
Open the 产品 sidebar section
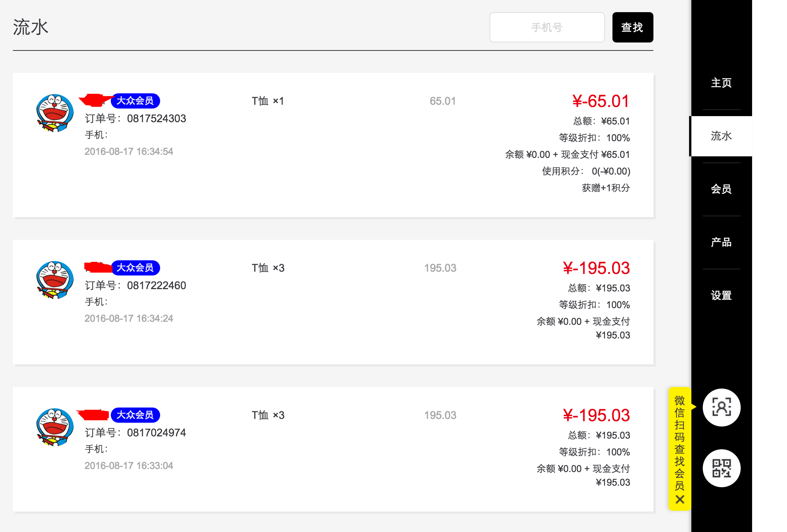(721, 242)
